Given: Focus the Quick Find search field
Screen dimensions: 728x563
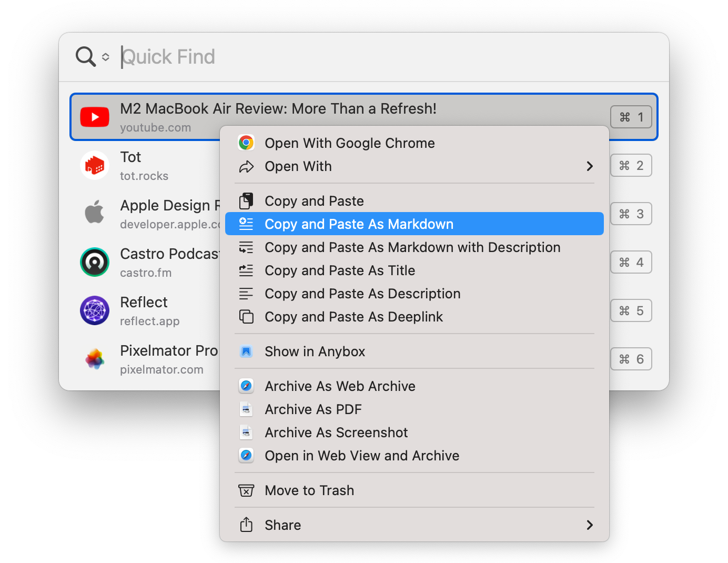Looking at the screenshot, I should (368, 57).
